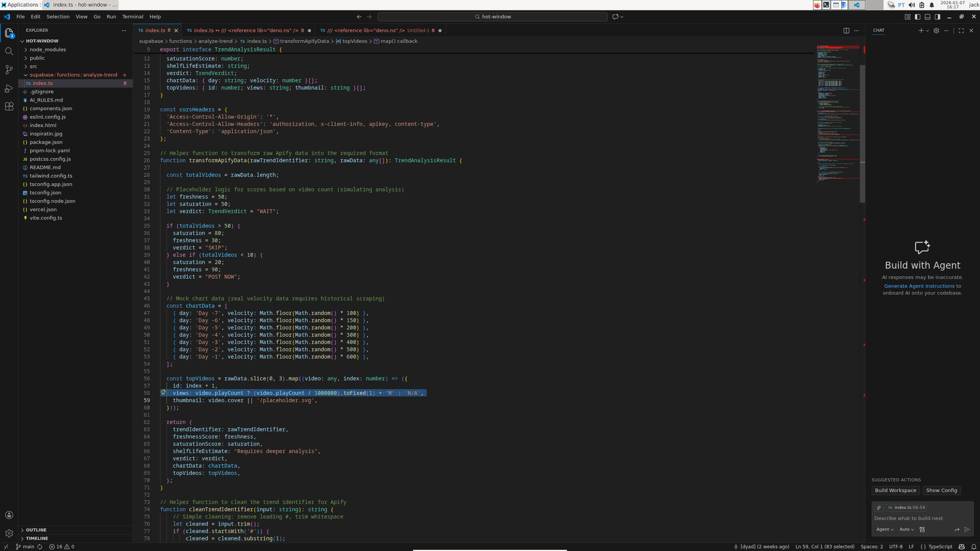The height and width of the screenshot is (551, 980).
Task: Configure chat tools icon
Action: click(922, 529)
